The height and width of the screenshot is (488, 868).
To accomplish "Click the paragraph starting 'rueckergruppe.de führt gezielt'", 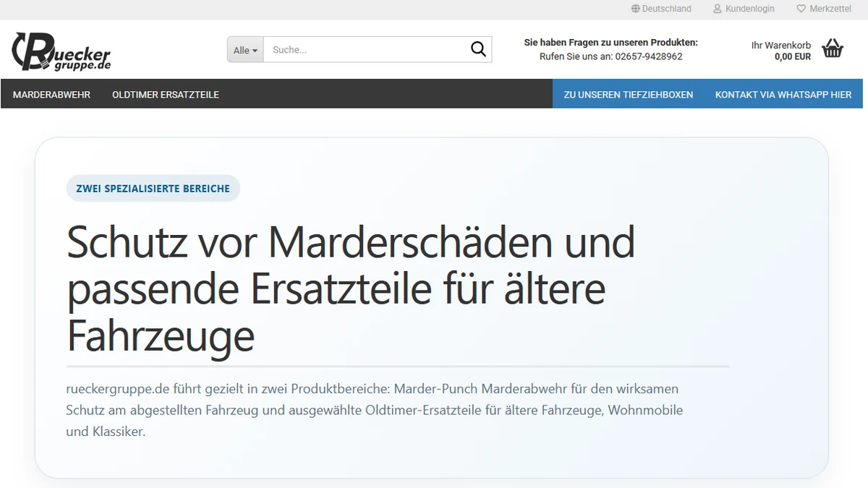I will [x=375, y=410].
